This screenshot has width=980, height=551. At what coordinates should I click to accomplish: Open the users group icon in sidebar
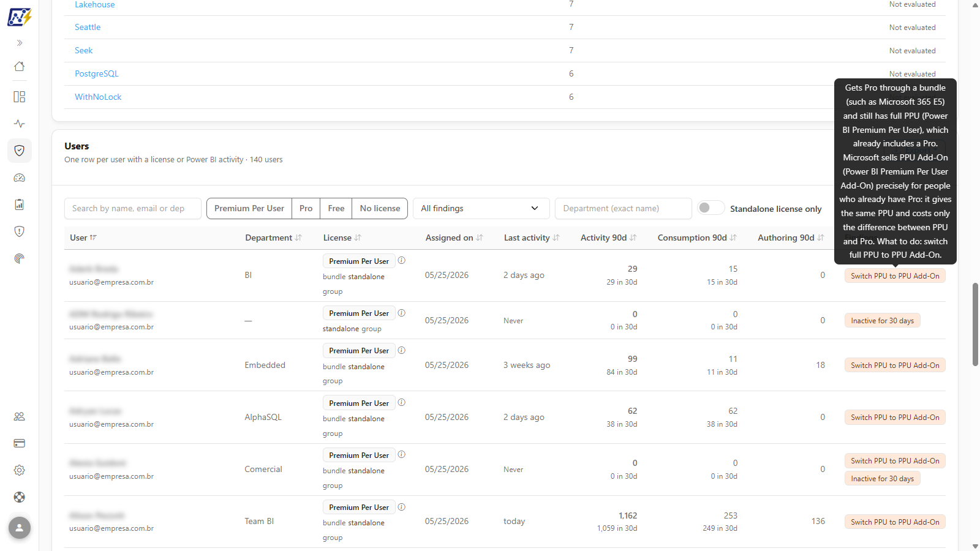[x=20, y=416]
